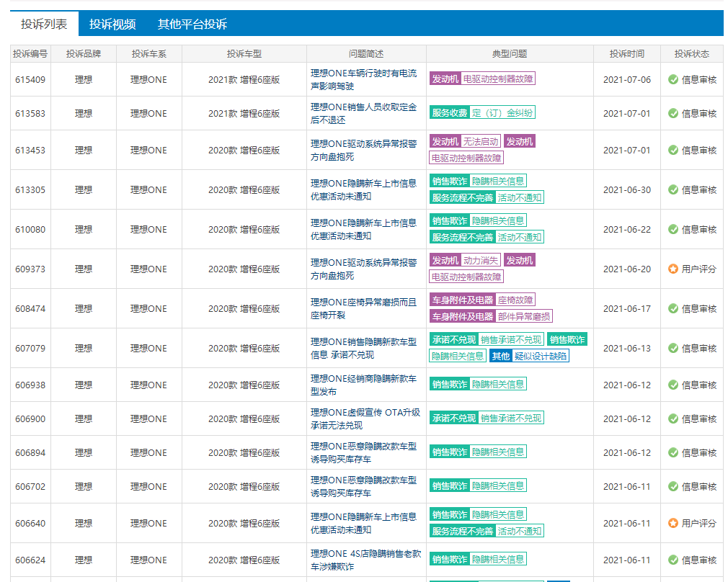728x582 pixels.
Task: Click green check icon for complaint 608474
Action: coord(672,308)
